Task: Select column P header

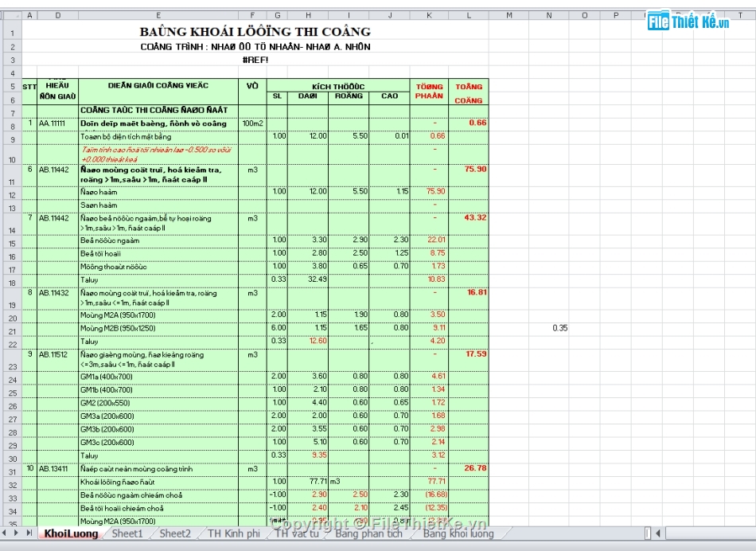Action: tap(616, 15)
